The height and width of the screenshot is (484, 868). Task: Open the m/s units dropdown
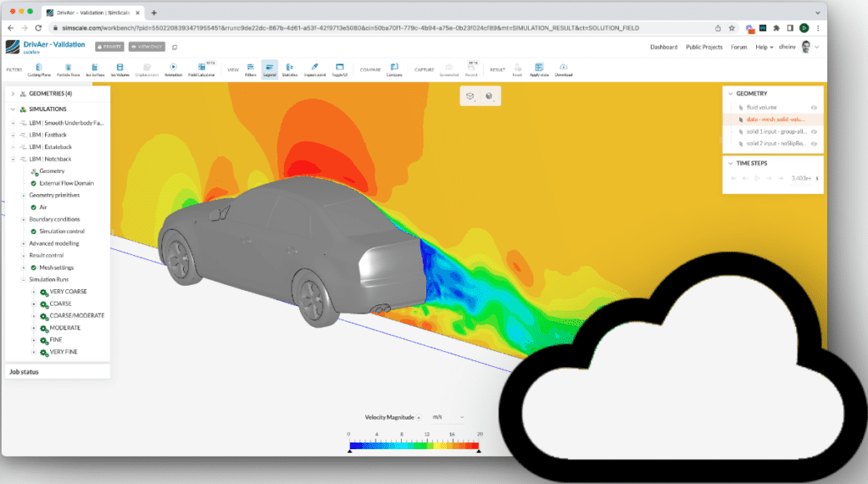pyautogui.click(x=448, y=417)
